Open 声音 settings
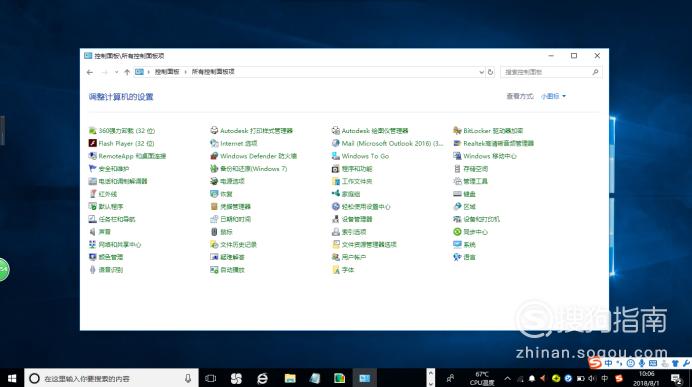 [x=99, y=232]
